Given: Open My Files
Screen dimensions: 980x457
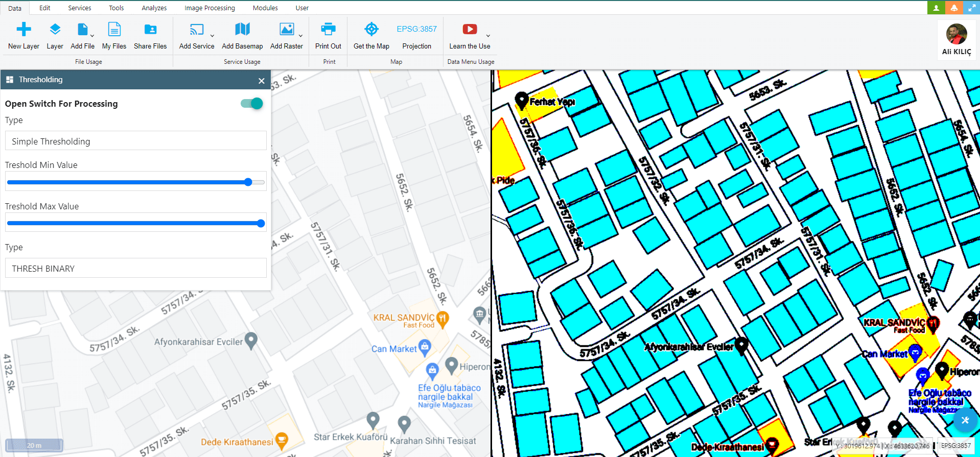Looking at the screenshot, I should point(114,36).
